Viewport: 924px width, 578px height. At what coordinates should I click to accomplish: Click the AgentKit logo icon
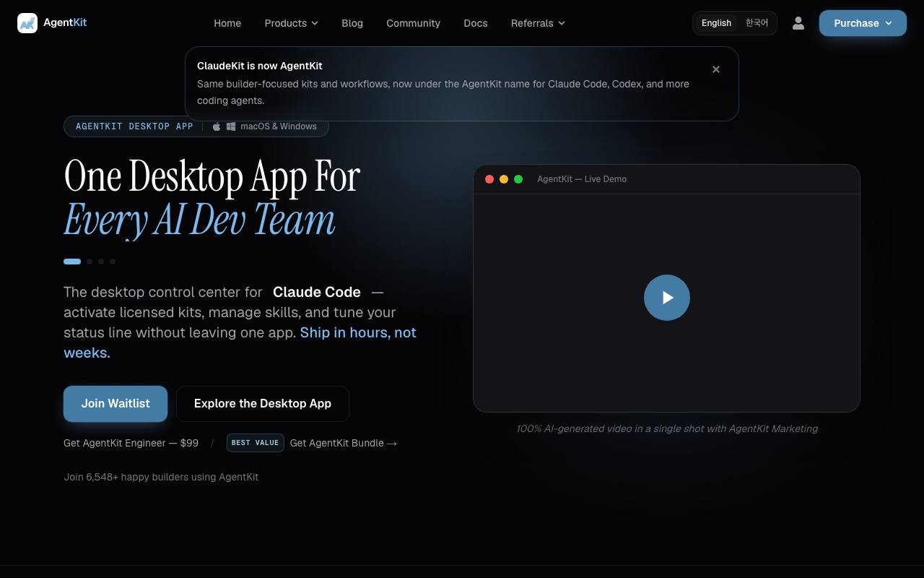coord(27,23)
